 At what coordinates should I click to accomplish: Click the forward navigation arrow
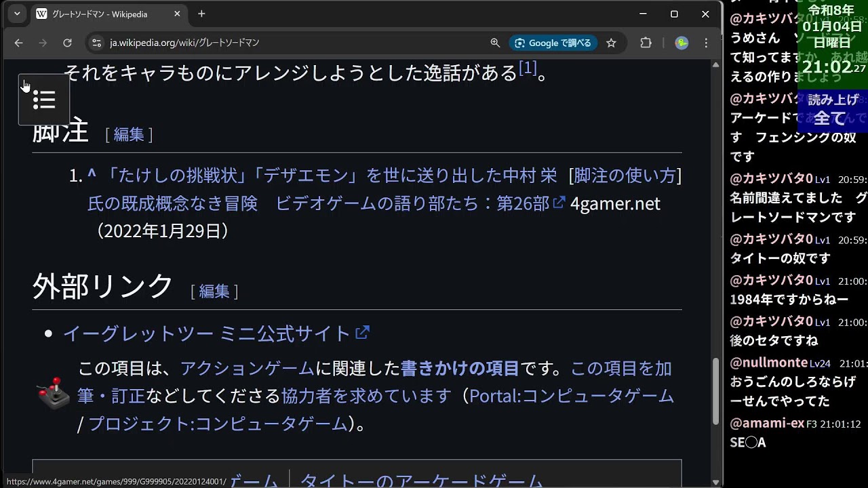click(x=43, y=43)
